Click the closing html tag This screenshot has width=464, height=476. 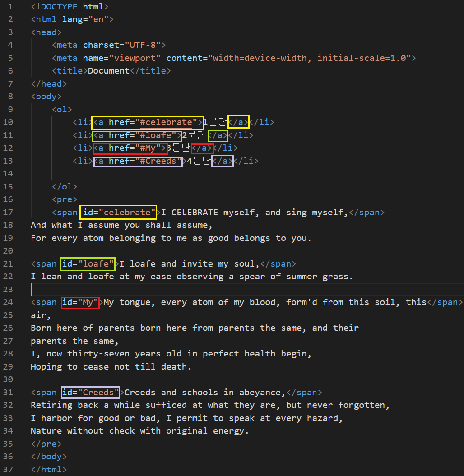click(x=49, y=470)
